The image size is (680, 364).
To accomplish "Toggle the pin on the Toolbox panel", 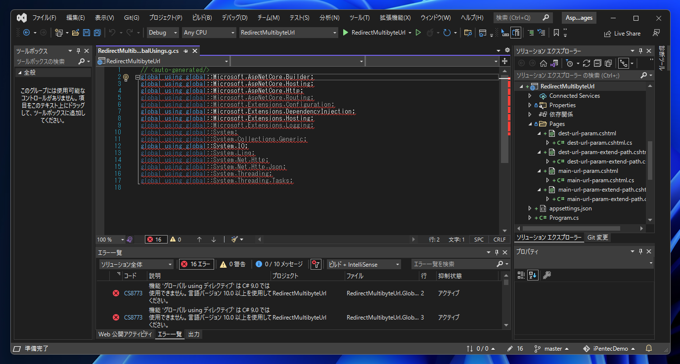I will [78, 51].
